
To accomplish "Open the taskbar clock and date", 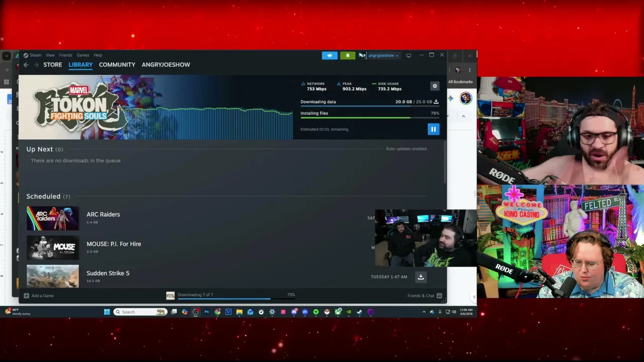I will tap(466, 312).
